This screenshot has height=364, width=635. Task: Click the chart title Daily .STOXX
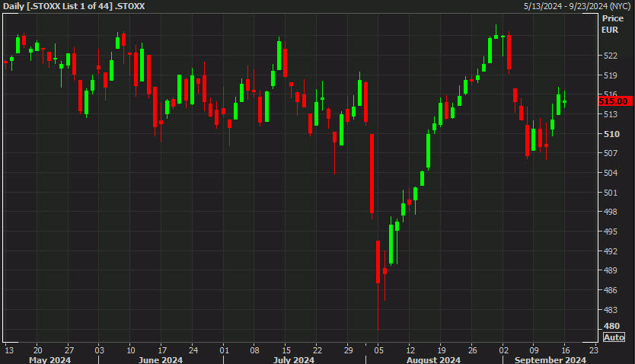(74, 6)
